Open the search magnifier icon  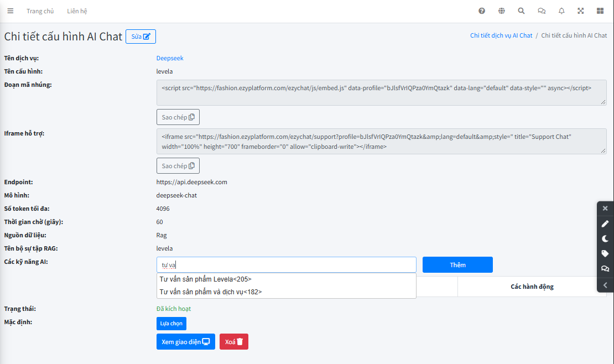pos(521,11)
